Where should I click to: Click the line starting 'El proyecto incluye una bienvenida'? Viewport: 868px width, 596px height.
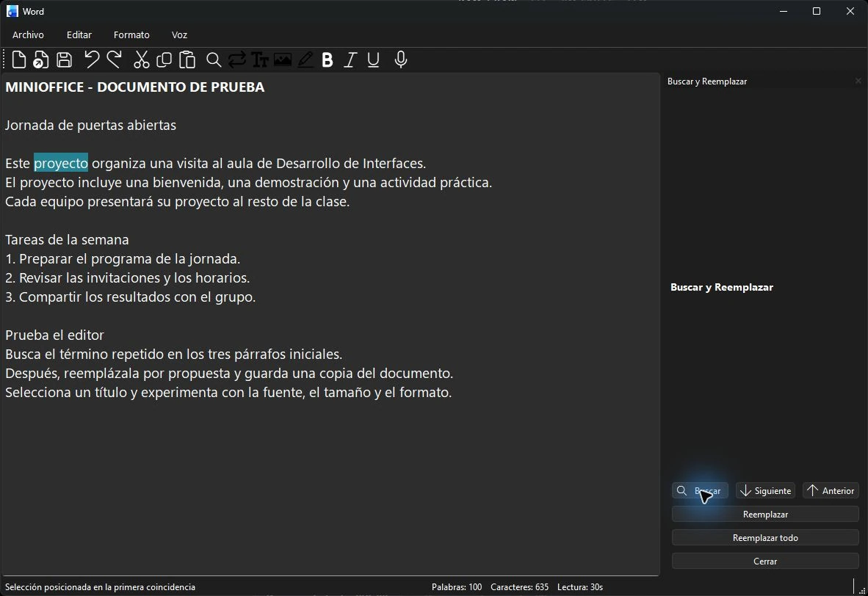pos(248,182)
